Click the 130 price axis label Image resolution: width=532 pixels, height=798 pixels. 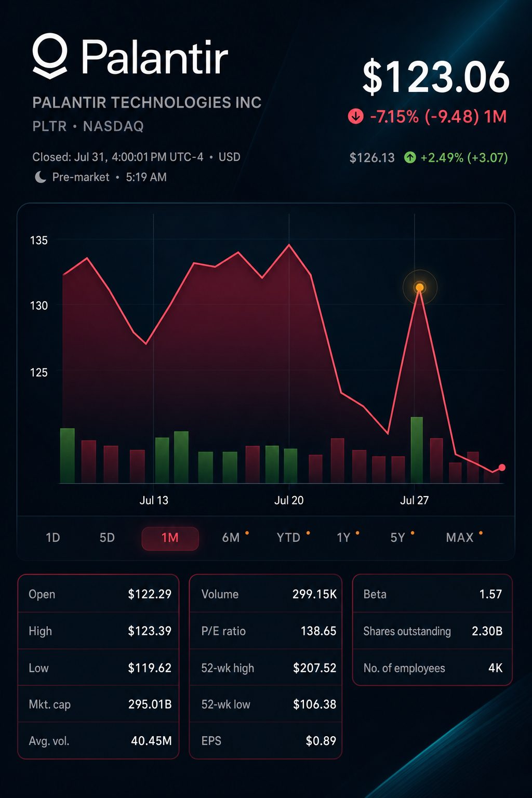39,305
